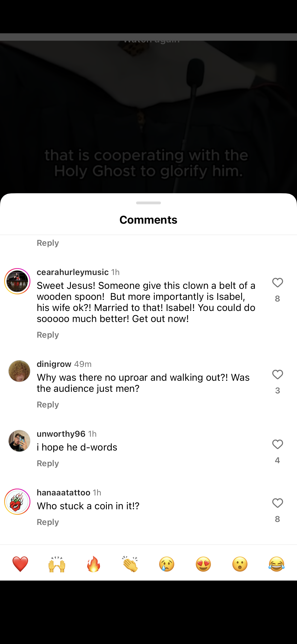Open the cearahurleymusic username link
The width and height of the screenshot is (297, 644).
click(73, 272)
